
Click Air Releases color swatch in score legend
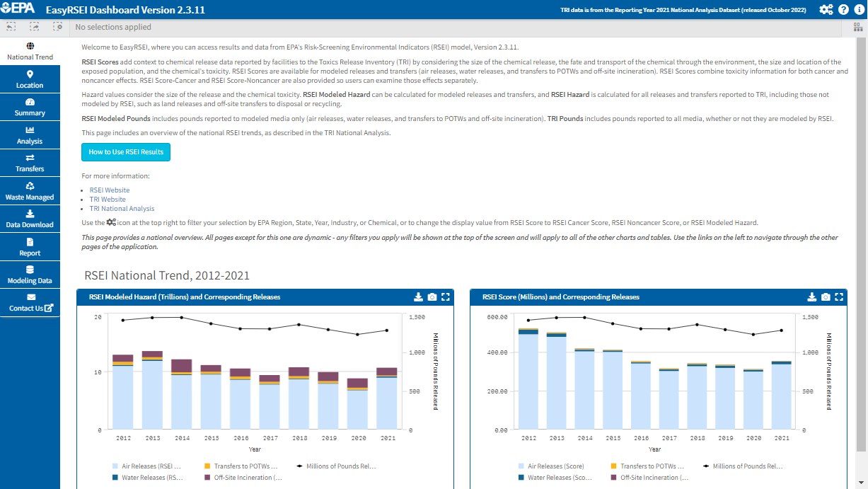(x=522, y=466)
